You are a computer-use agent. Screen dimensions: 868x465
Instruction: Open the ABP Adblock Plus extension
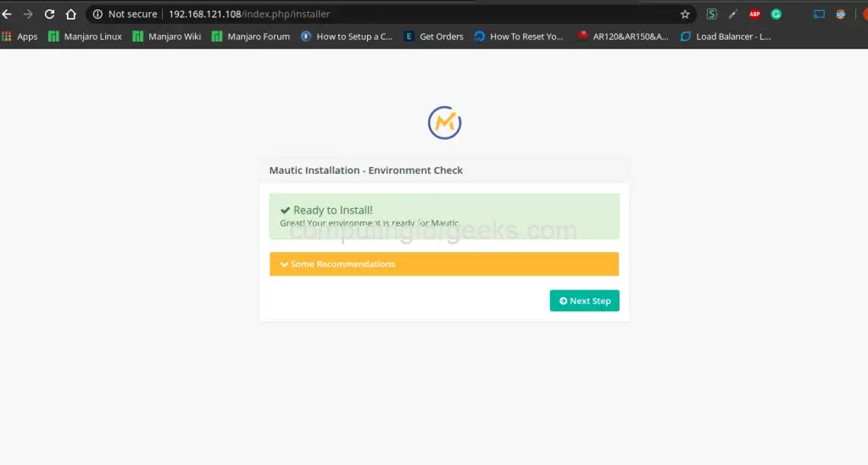coord(754,14)
